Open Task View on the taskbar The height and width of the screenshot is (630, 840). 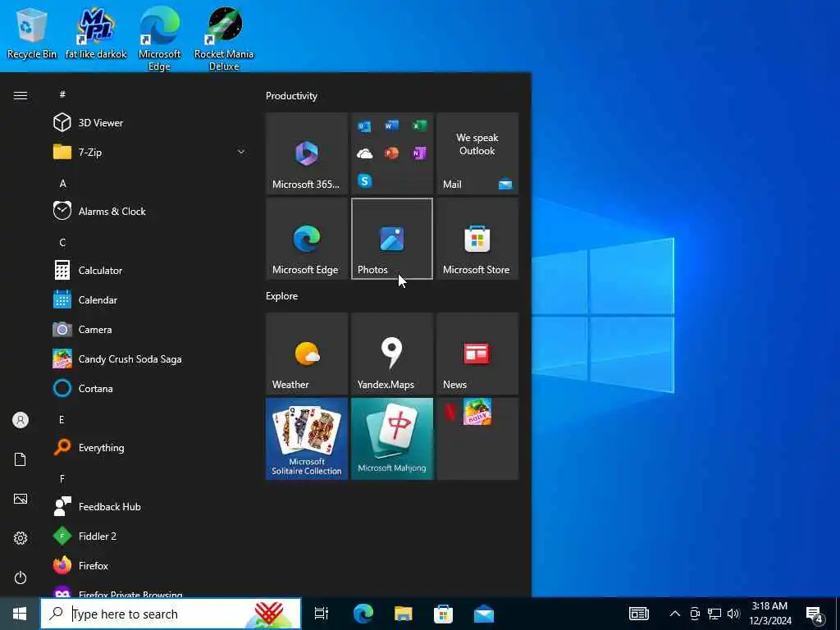(x=322, y=614)
